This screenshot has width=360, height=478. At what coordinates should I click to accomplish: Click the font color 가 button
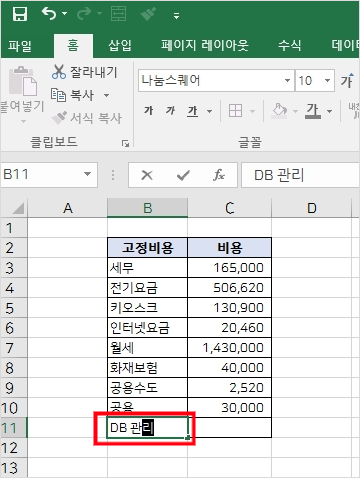(313, 111)
